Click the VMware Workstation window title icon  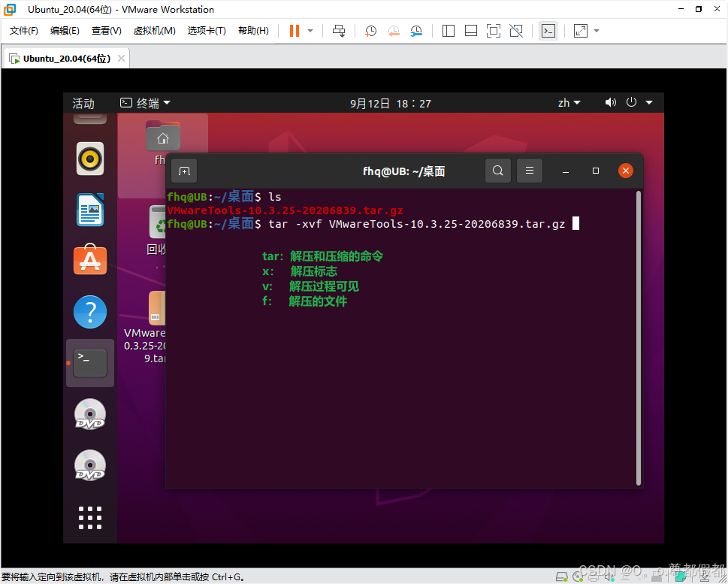click(9, 9)
